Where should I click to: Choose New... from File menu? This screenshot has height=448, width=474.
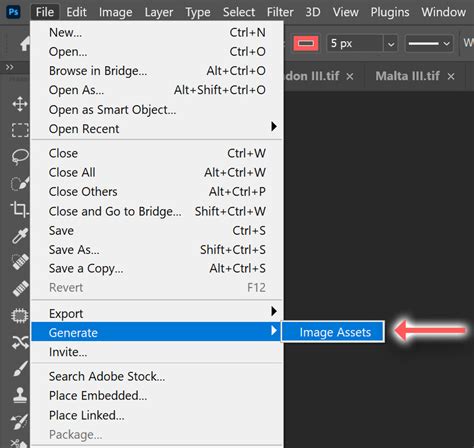[157, 33]
